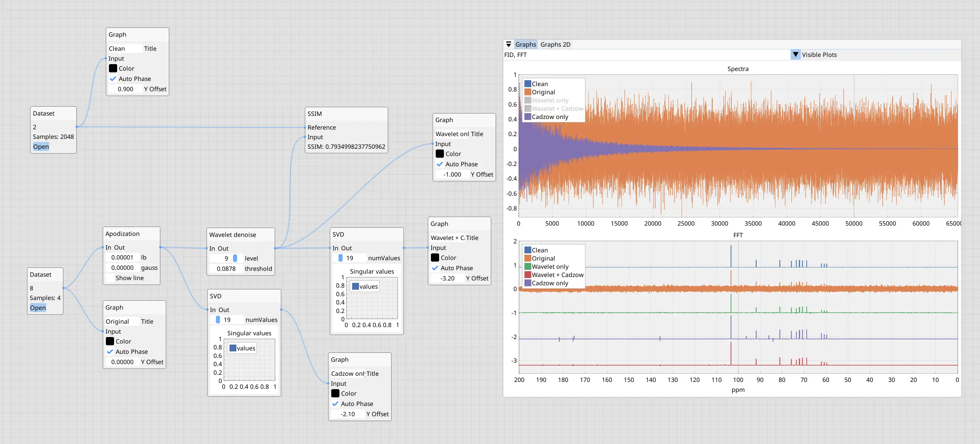The width and height of the screenshot is (980, 444).
Task: Select the Graphs tab
Action: 525,45
